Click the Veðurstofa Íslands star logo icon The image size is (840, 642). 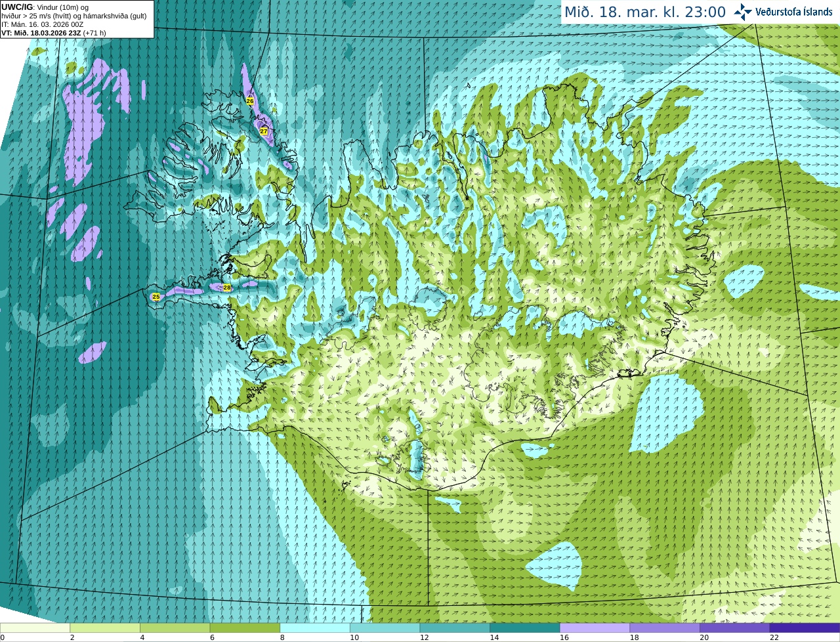[743, 12]
